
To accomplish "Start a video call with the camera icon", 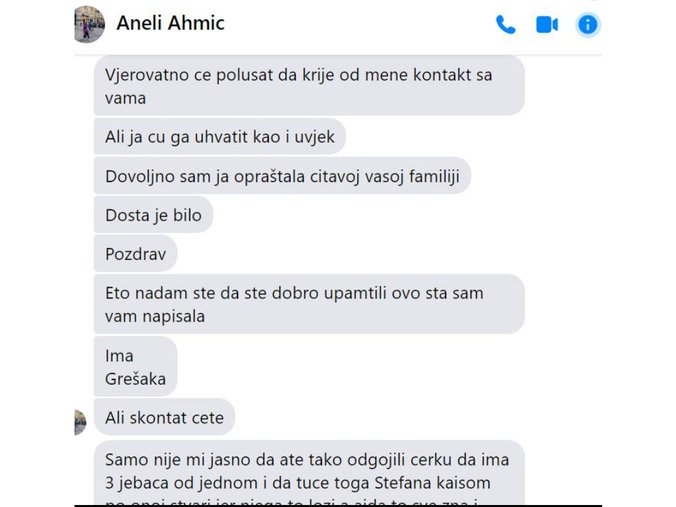I will [x=547, y=25].
